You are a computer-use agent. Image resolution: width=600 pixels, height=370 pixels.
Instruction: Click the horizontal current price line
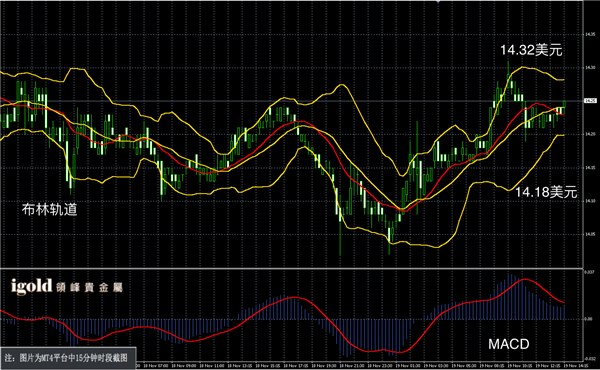click(x=292, y=101)
